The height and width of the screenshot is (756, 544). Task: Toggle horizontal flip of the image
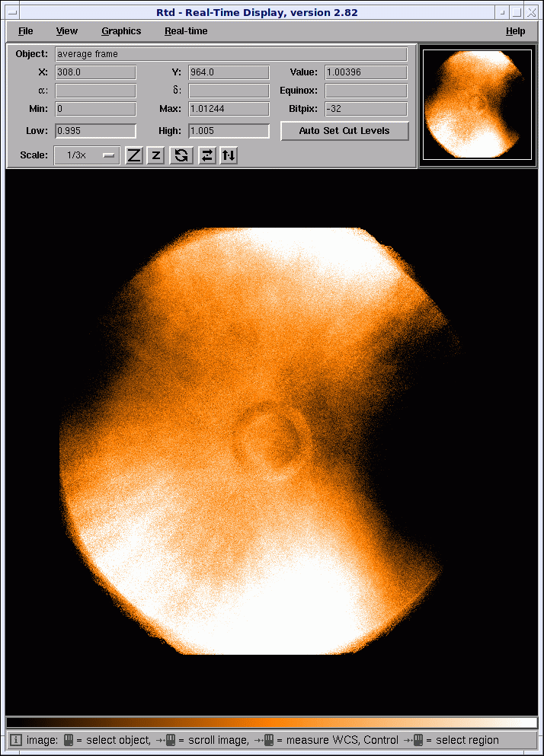point(206,155)
